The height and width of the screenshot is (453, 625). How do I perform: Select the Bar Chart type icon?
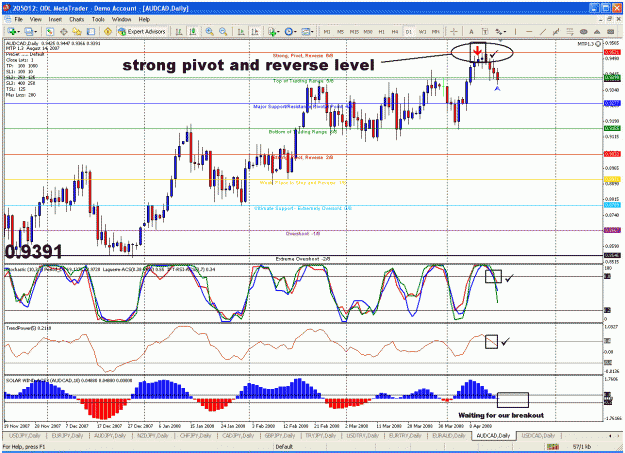point(179,32)
